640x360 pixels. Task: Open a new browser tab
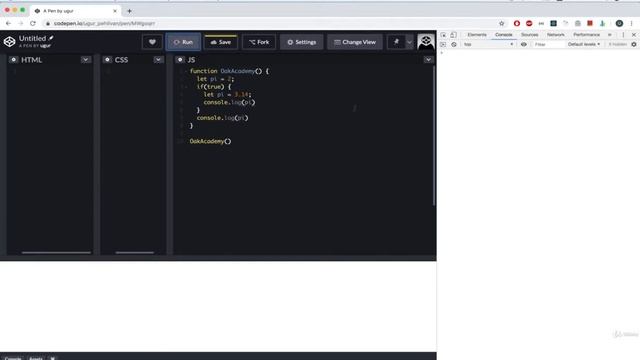pos(129,11)
